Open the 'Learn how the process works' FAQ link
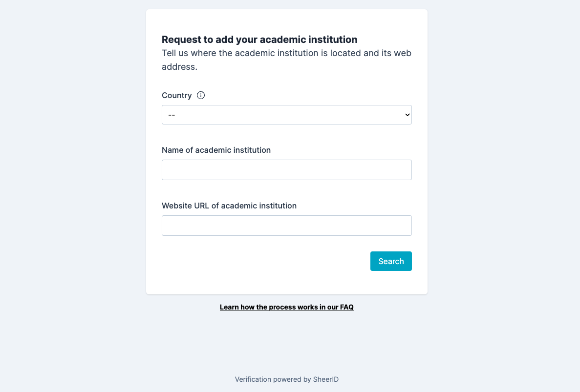The height and width of the screenshot is (392, 580). [x=287, y=307]
